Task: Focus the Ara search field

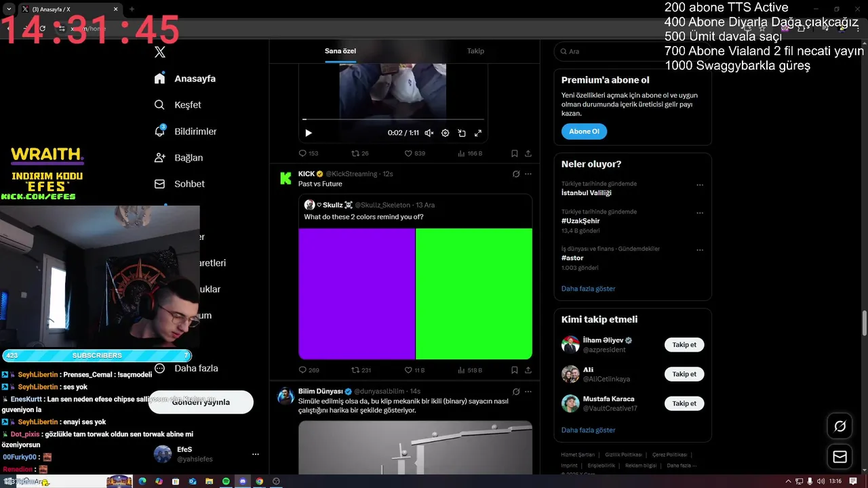Action: coord(633,52)
